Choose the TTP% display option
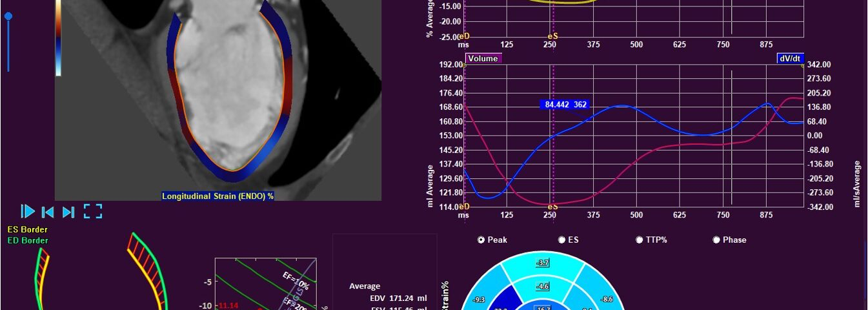 (x=640, y=240)
